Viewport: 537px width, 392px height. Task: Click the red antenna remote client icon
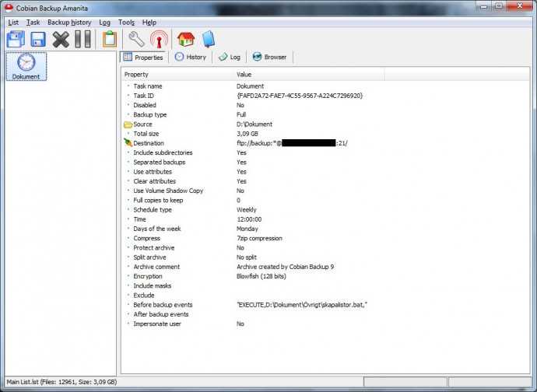[x=159, y=39]
